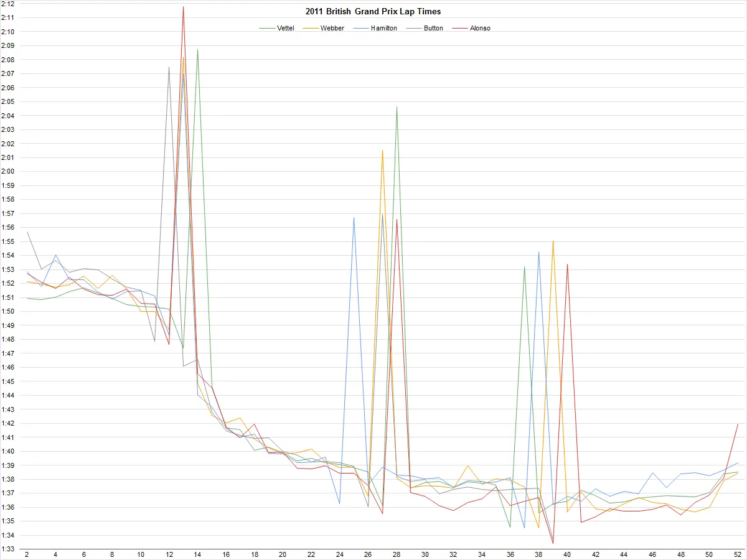Click Webber's orange peak at lap 27
Viewport: 747px width, 560px height.
(x=382, y=150)
